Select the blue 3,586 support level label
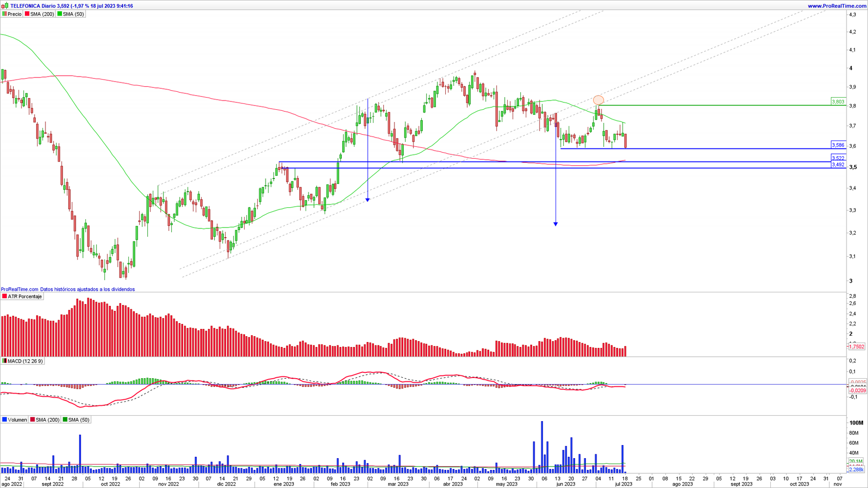868x488 pixels. click(838, 145)
